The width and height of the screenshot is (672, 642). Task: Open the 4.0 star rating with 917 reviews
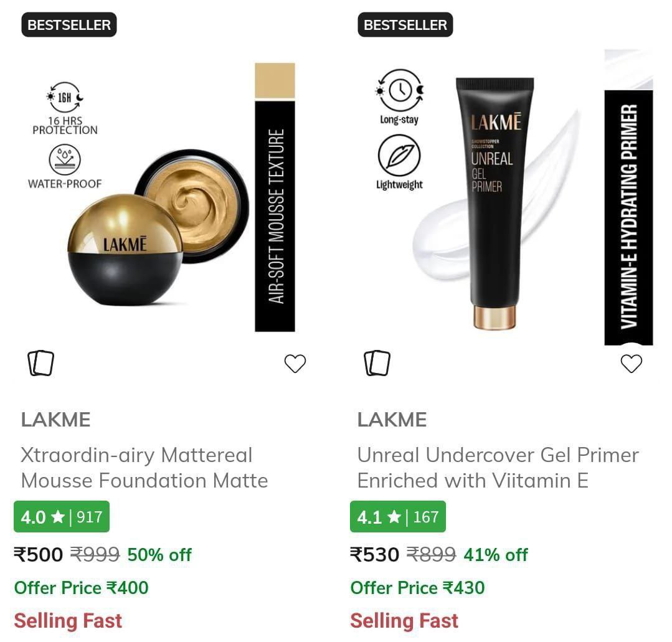pos(62,516)
